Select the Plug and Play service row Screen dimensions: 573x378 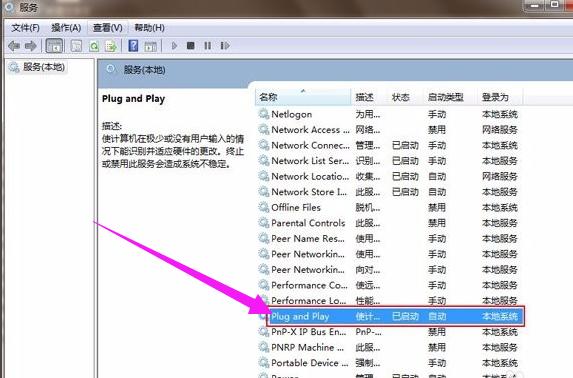click(395, 317)
